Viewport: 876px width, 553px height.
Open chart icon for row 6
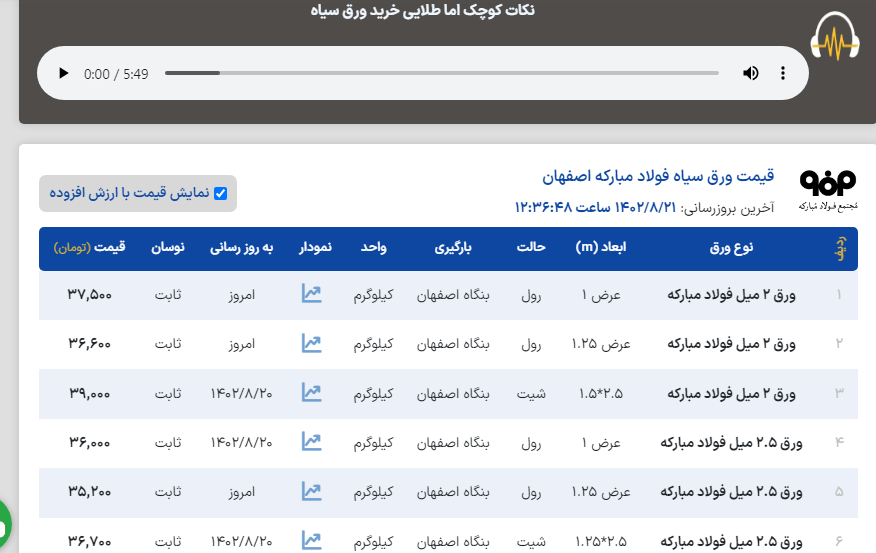[312, 540]
